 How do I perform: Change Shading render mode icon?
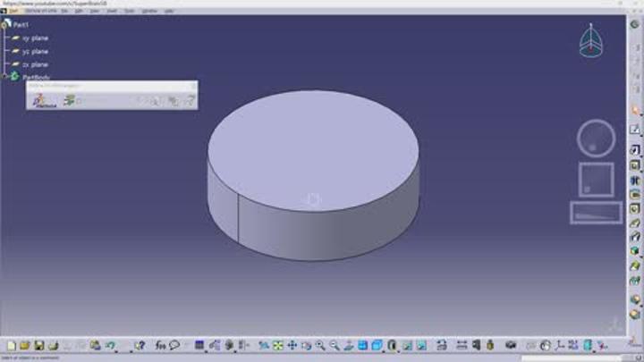392,346
